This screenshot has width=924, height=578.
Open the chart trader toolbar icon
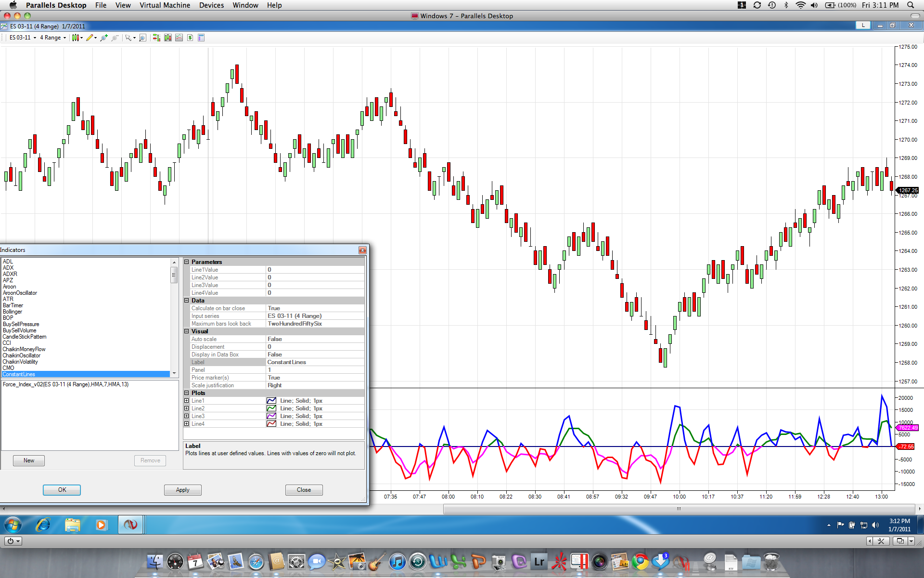click(156, 38)
